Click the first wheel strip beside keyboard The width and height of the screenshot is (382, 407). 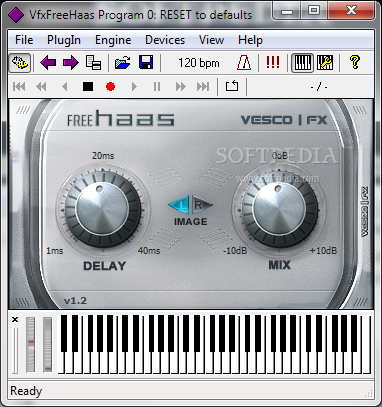click(30, 345)
